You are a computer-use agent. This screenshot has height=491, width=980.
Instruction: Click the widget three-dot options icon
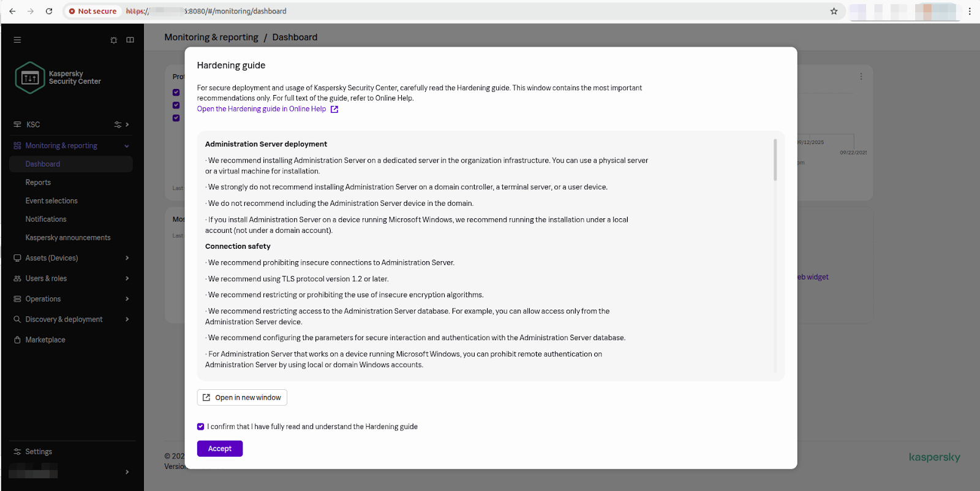point(861,77)
